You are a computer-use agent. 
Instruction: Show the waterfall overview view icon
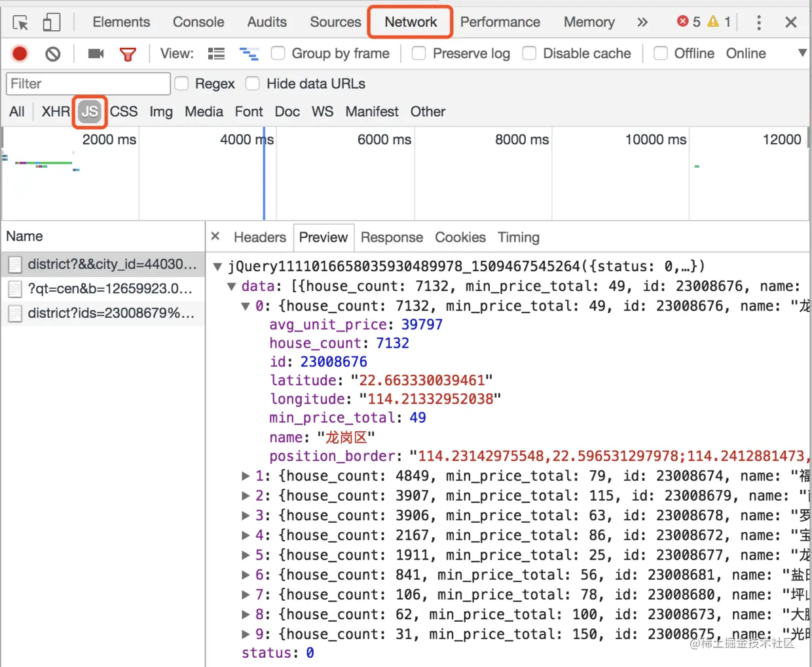[249, 54]
